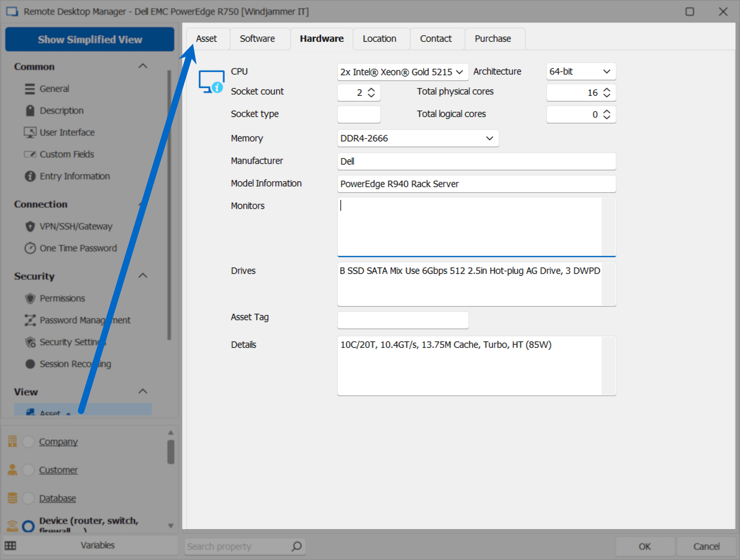Click the Variables button

(x=90, y=545)
